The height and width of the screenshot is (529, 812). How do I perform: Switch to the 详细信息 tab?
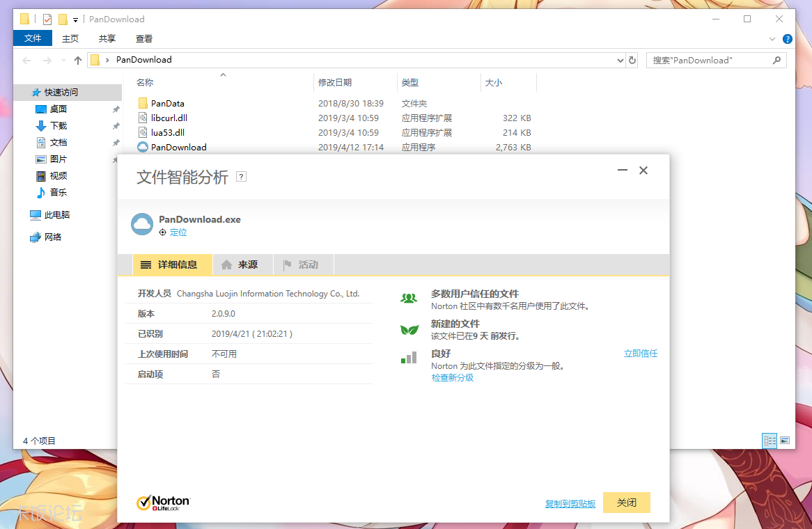[x=173, y=265]
